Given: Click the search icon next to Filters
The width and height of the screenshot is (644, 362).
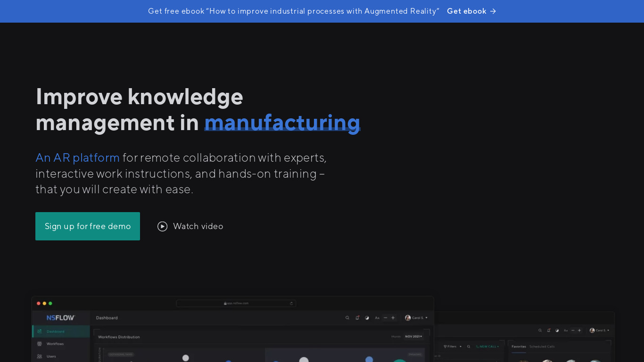Looking at the screenshot, I should (469, 346).
